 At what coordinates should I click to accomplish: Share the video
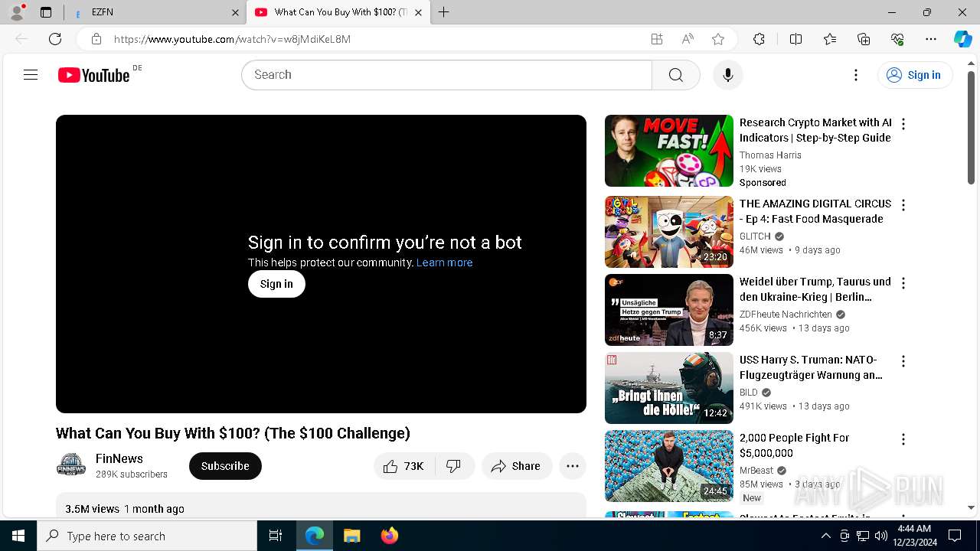point(517,466)
